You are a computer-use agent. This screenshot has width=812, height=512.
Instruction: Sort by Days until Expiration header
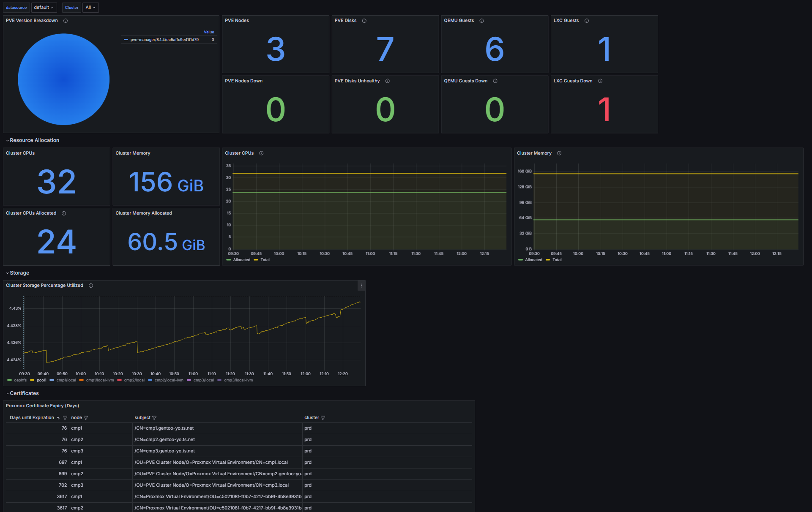32,418
